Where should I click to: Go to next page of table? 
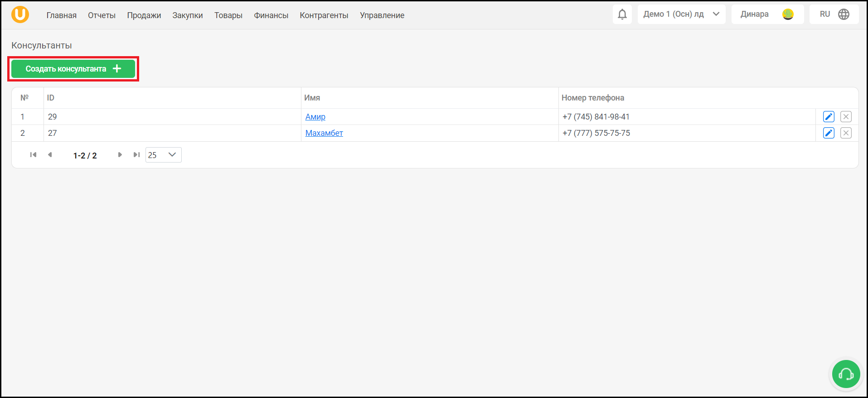pos(120,155)
